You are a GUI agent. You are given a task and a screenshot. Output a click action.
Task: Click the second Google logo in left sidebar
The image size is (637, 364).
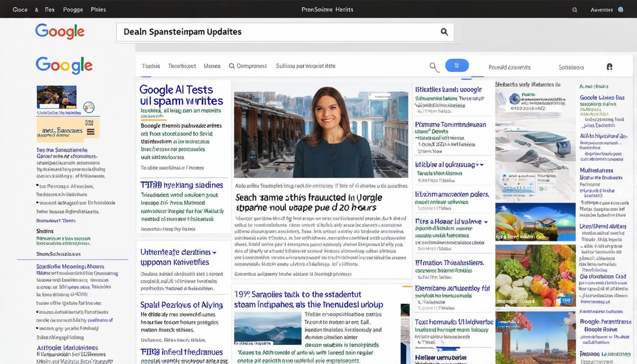pos(64,65)
